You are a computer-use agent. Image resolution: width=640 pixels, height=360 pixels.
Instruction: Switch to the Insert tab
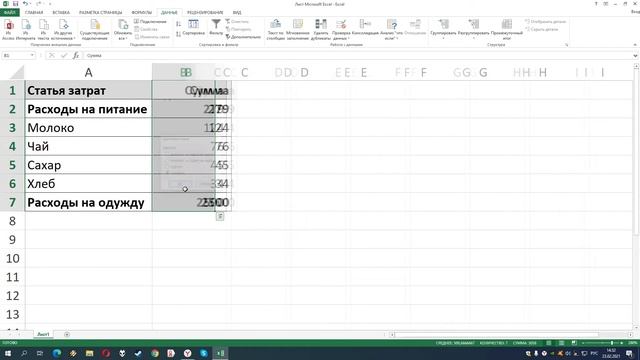[x=61, y=13]
